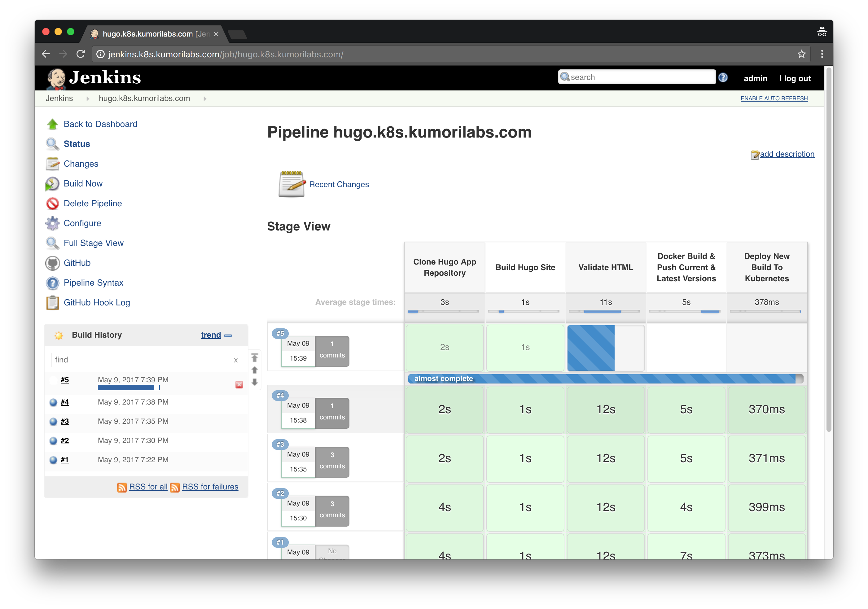Viewport: 868px width, 609px height.
Task: Open build #2 link in history
Action: (65, 441)
